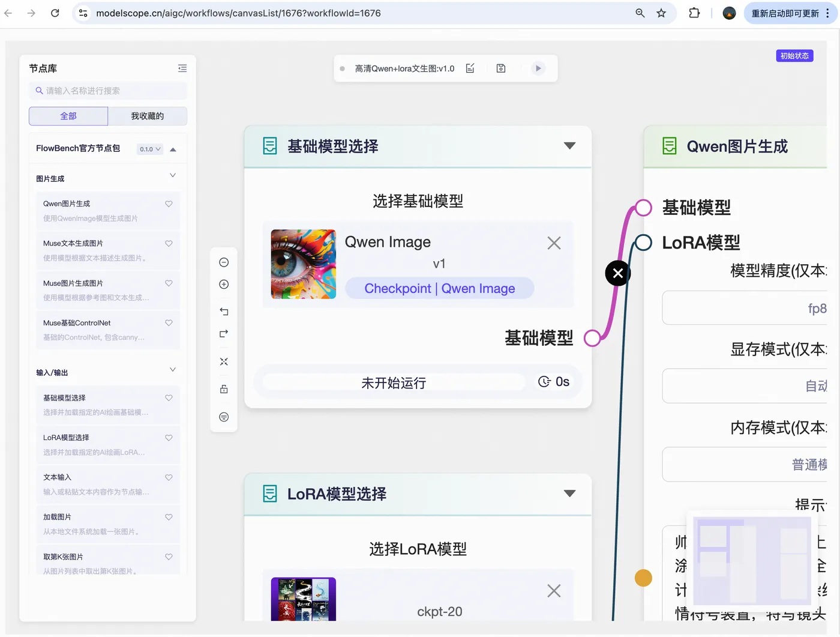Click the Qwen图片生成 node header icon
This screenshot has width=840, height=637.
(670, 146)
